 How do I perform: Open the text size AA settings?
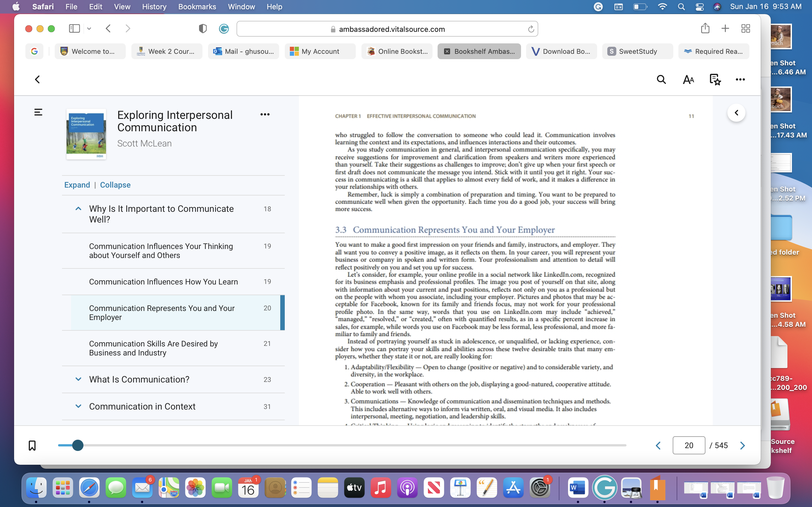tap(688, 79)
